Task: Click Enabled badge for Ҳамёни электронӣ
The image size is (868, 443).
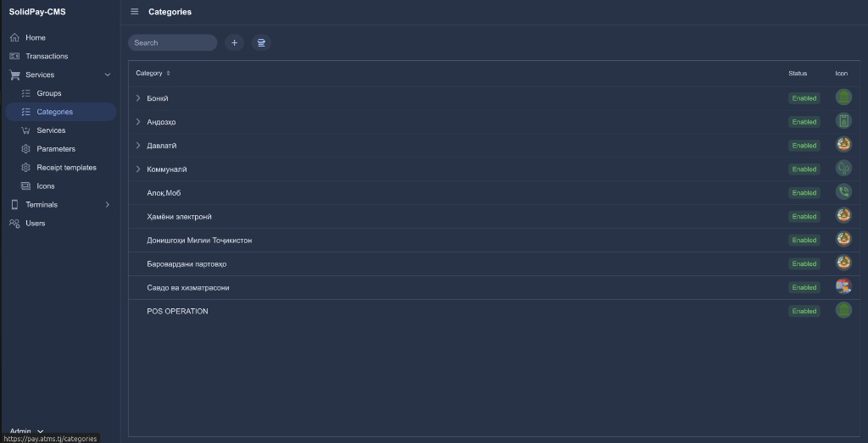Action: pyautogui.click(x=804, y=217)
